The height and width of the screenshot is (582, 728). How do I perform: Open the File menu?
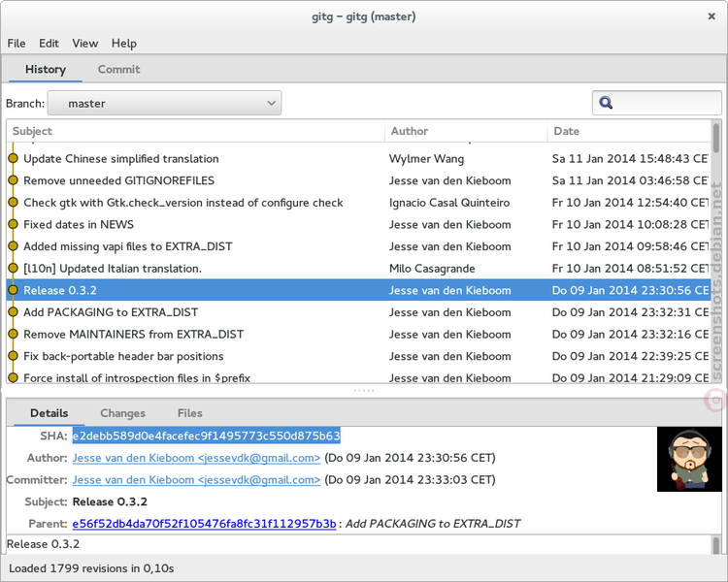17,43
